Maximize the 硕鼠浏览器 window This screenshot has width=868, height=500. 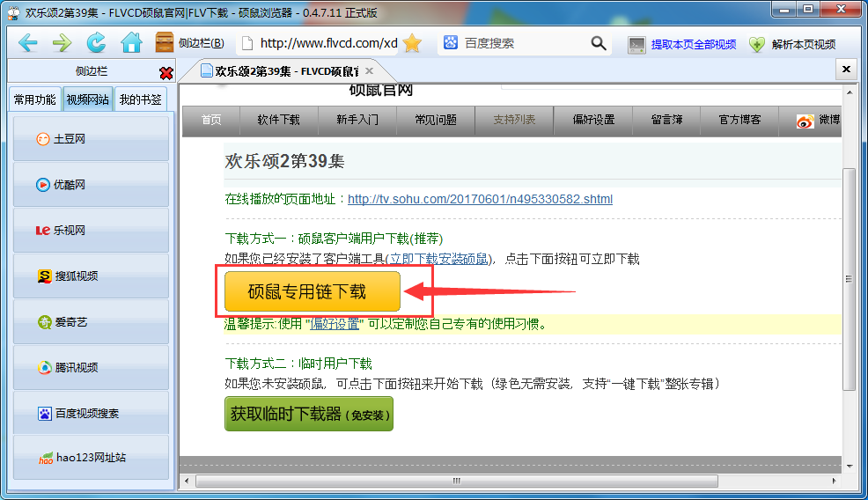808,10
